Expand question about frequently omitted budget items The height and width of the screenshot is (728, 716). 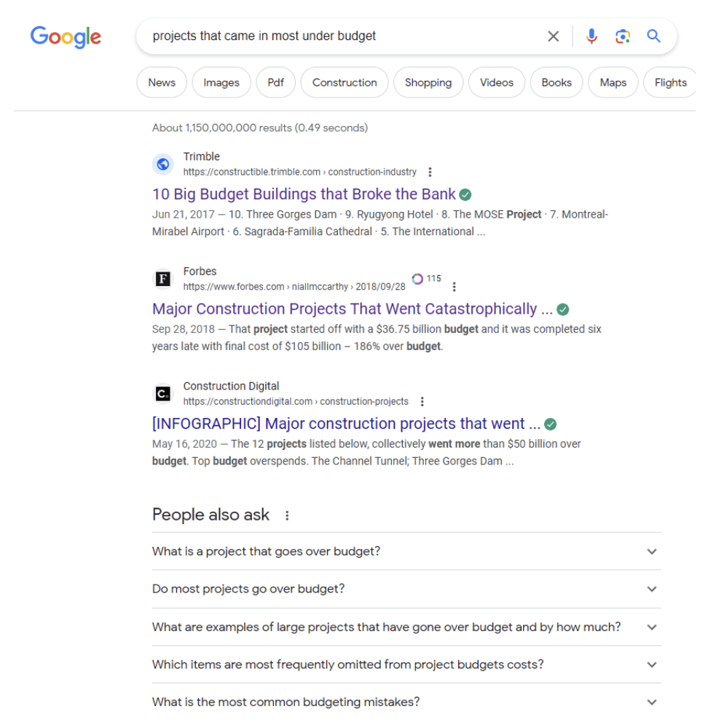coord(652,665)
